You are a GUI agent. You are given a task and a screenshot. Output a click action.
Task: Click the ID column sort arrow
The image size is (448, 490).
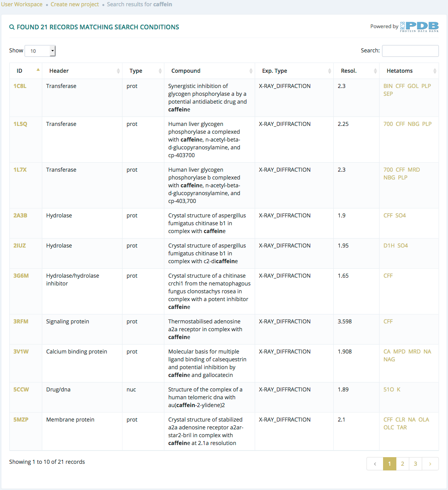pyautogui.click(x=38, y=70)
